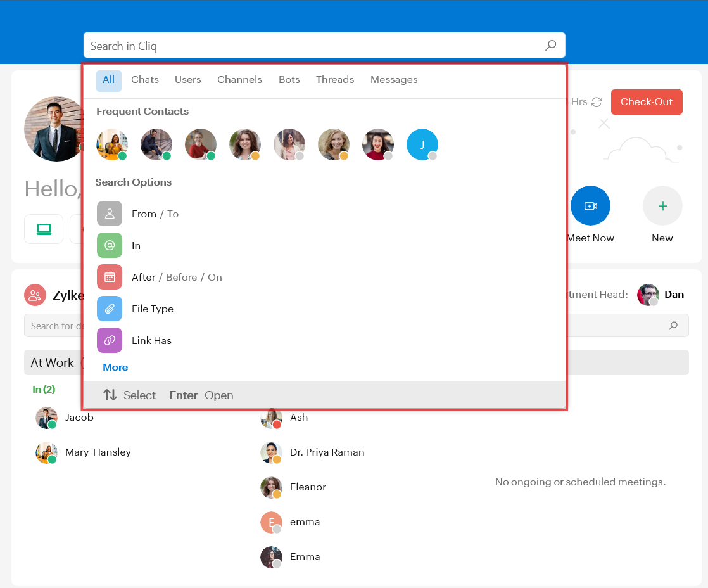Click the orange E avatar for emma

272,523
